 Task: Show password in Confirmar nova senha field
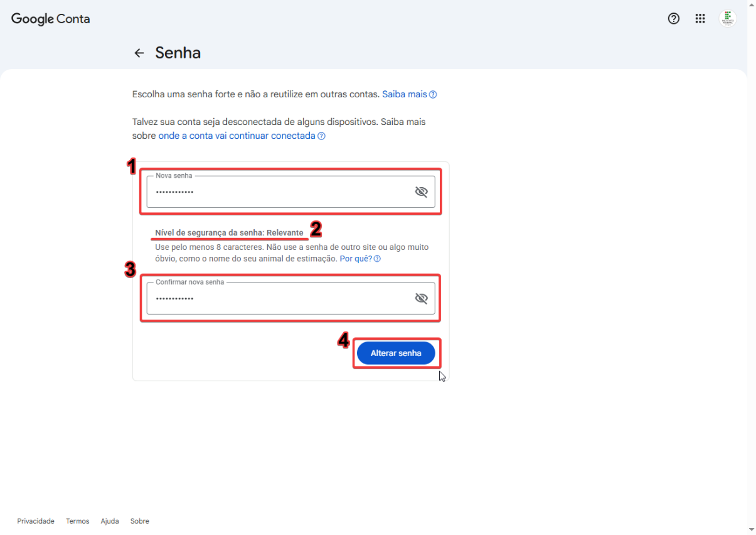click(x=421, y=298)
